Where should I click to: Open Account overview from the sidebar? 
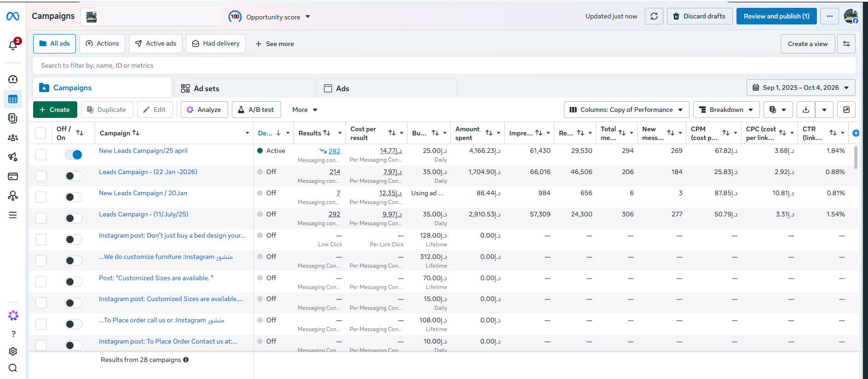tap(13, 79)
